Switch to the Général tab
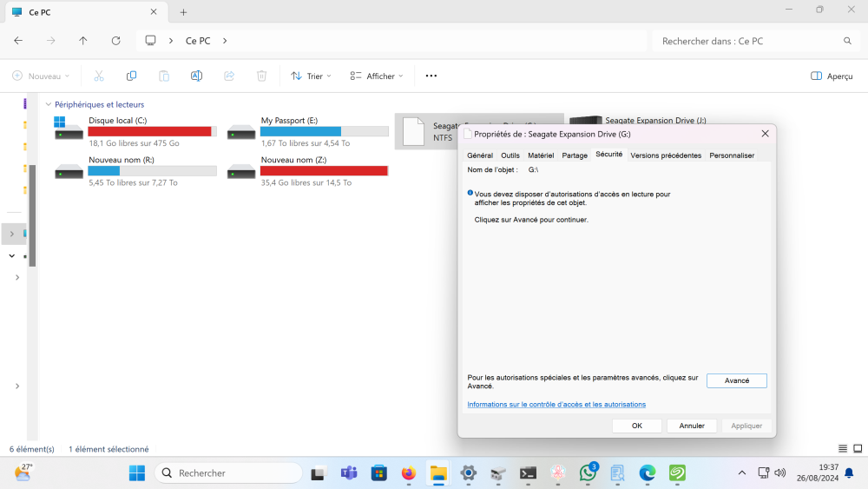This screenshot has height=489, width=868. [x=480, y=155]
